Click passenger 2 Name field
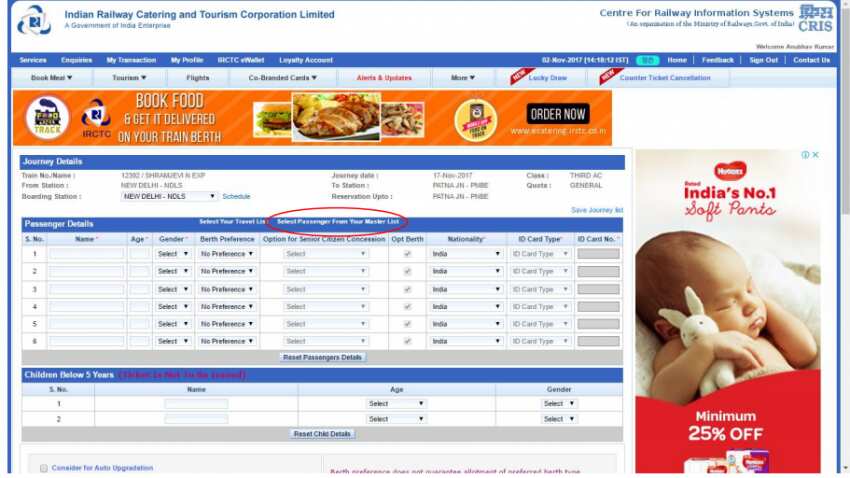This screenshot has height=478, width=850. tap(87, 271)
